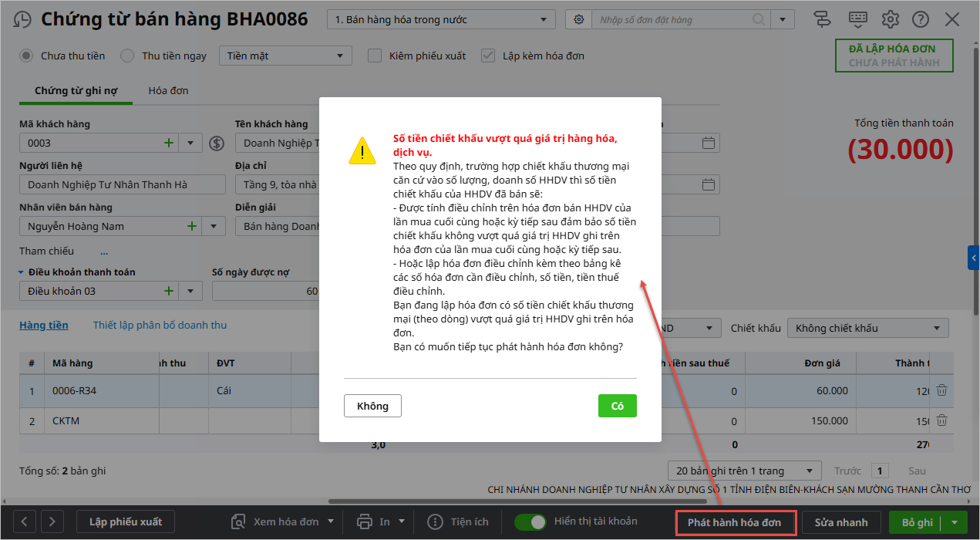Click 'Không' to cancel the warning dialog
Image resolution: width=980 pixels, height=540 pixels.
372,406
